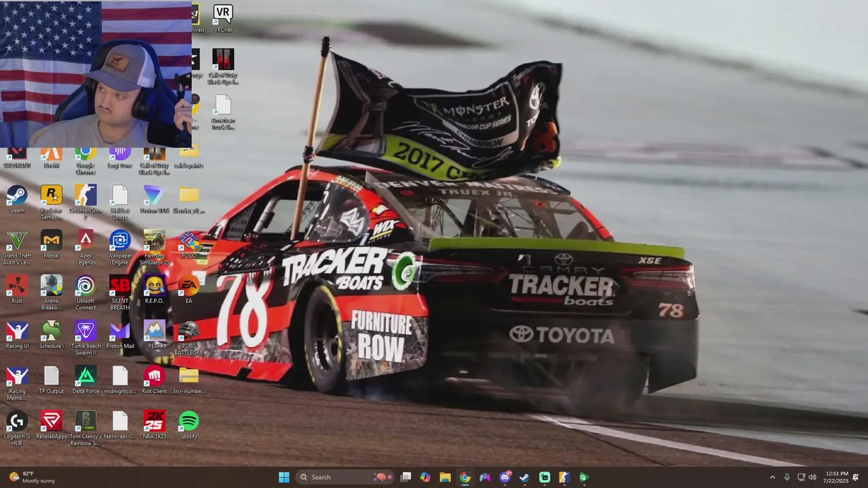868x488 pixels.
Task: Launch Steam from the desktop
Action: tap(17, 199)
